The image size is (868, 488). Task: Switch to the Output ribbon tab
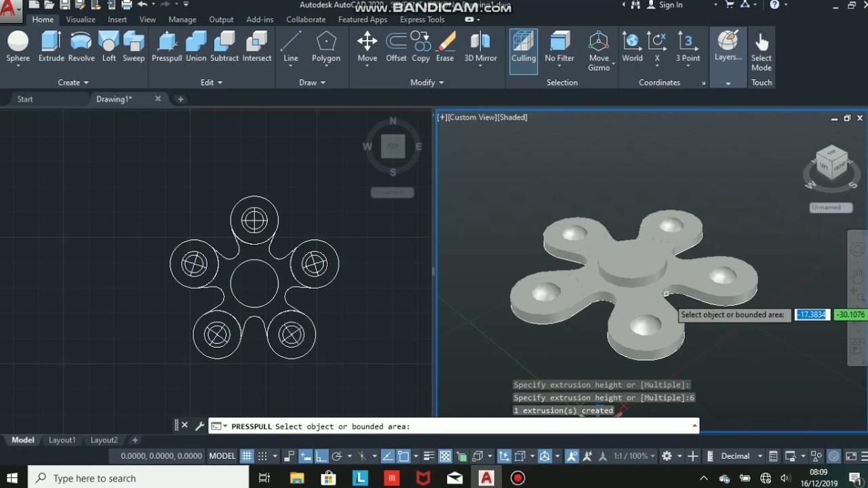(x=221, y=20)
